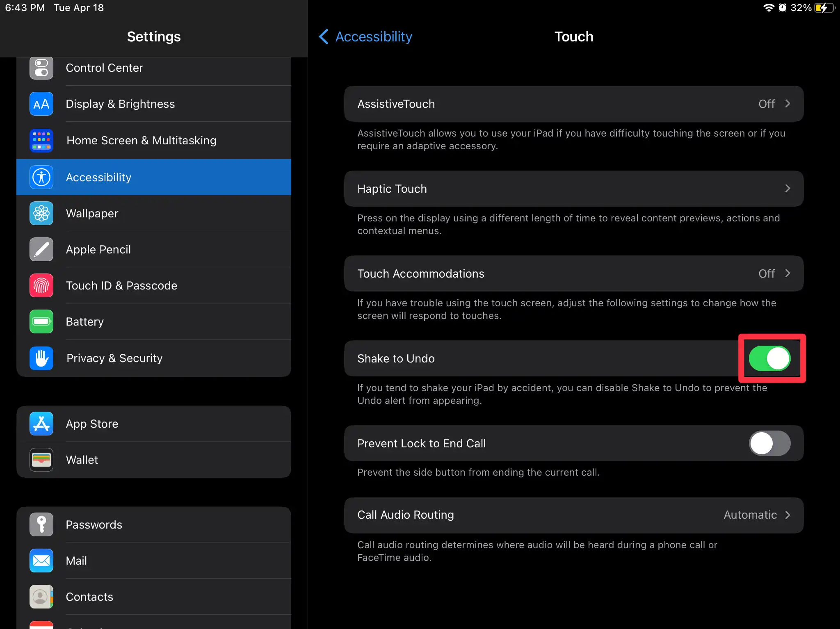
Task: Tap the Mail envelope icon
Action: click(x=41, y=561)
